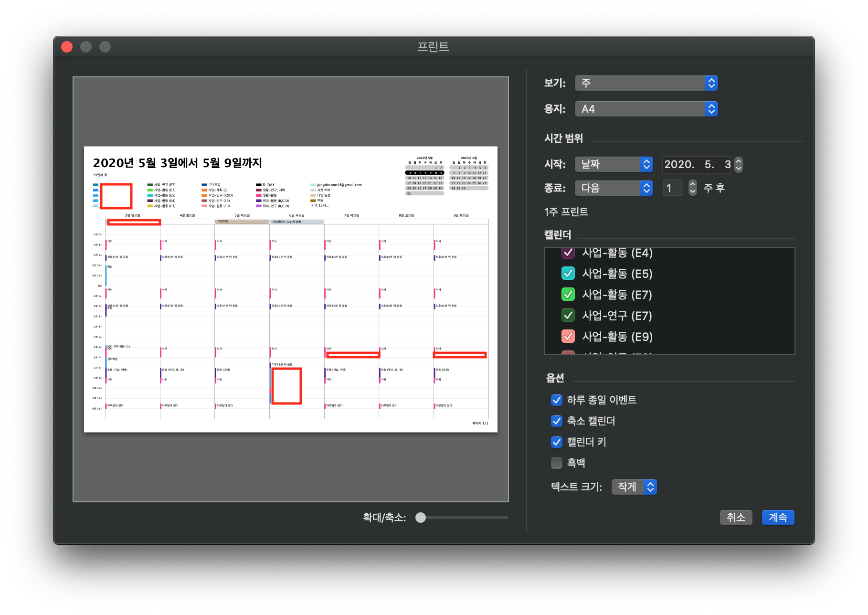
Task: Click the 주 후 label beside the week stepper
Action: (x=714, y=188)
